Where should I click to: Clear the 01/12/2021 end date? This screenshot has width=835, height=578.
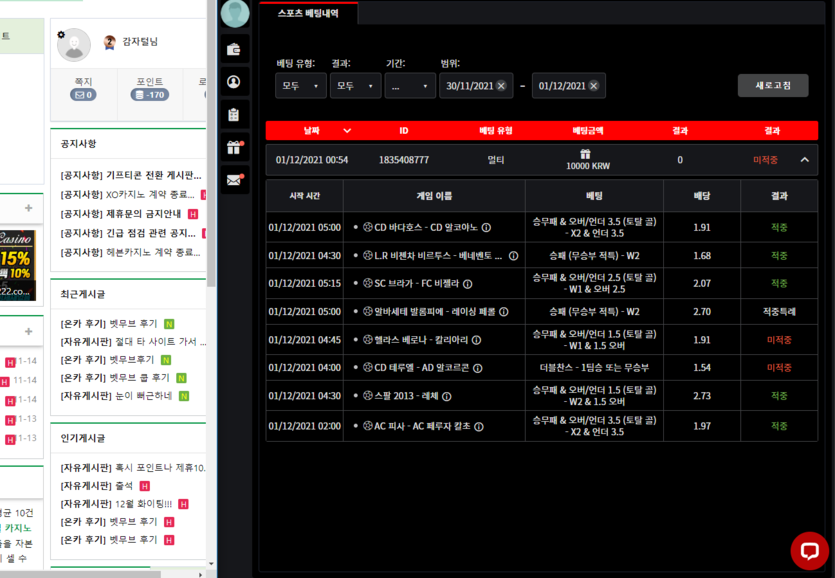[594, 86]
